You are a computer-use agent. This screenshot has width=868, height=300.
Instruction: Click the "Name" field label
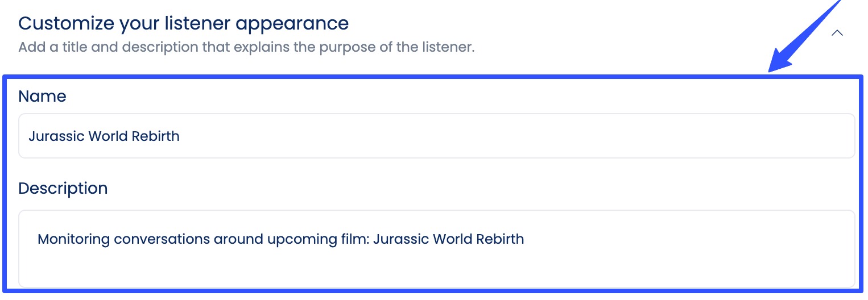point(42,97)
